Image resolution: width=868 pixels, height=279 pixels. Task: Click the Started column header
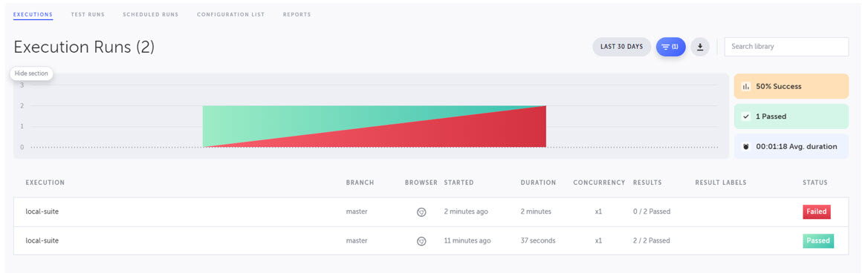[459, 183]
